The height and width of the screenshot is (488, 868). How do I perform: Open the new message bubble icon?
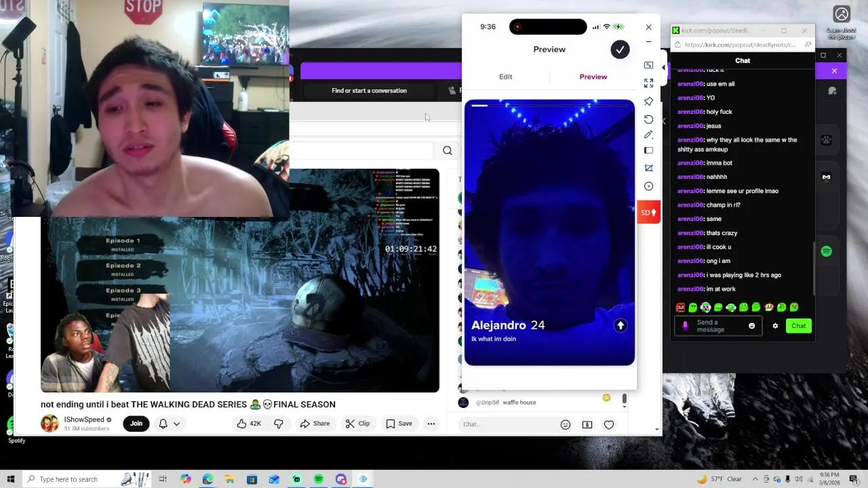[833, 91]
